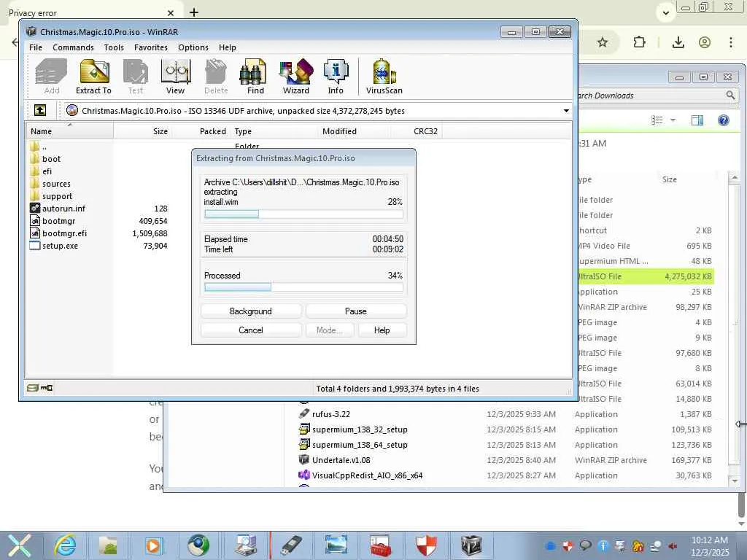This screenshot has width=747, height=560.
Task: Sort by the Size column in WinRAR
Action: (x=142, y=131)
